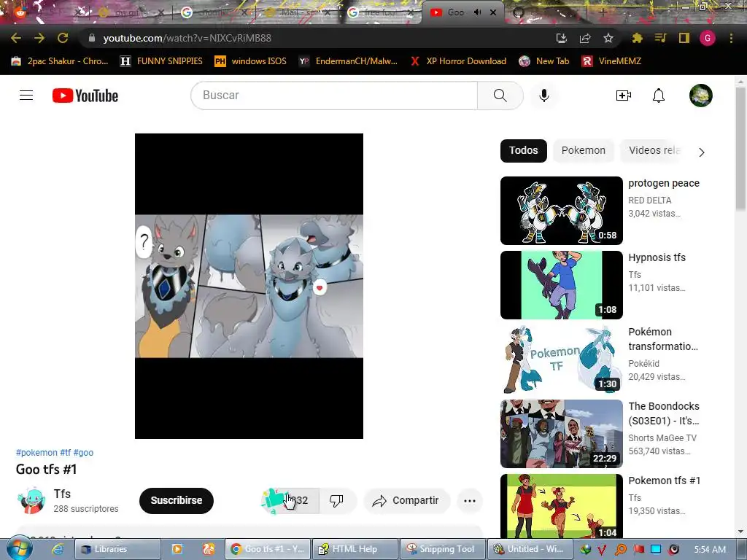This screenshot has height=560, width=747.
Task: Open Libraries taskbar button
Action: pyautogui.click(x=117, y=549)
